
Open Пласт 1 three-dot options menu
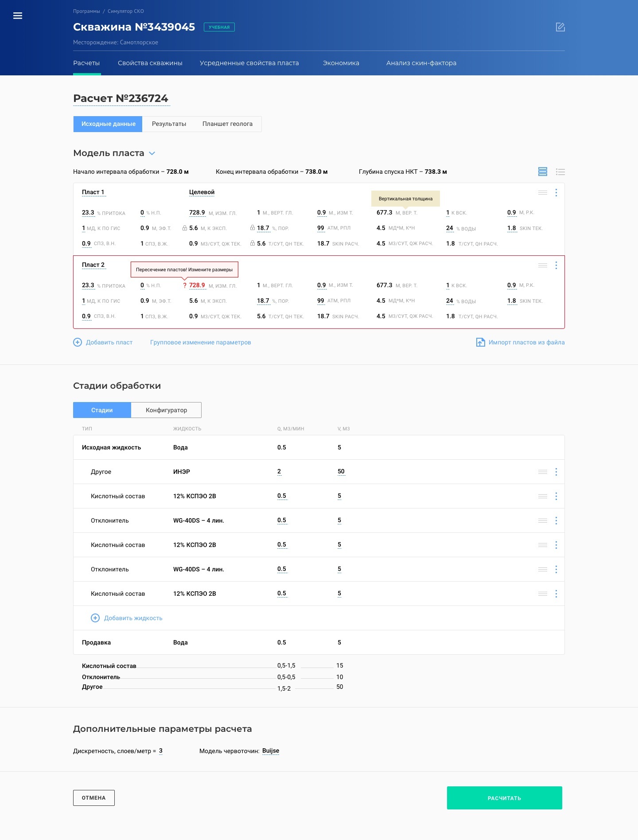tap(556, 192)
